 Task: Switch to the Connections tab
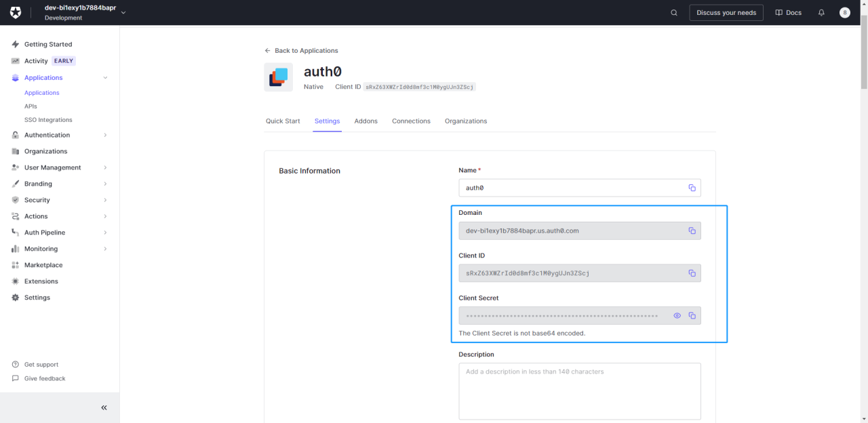[411, 121]
